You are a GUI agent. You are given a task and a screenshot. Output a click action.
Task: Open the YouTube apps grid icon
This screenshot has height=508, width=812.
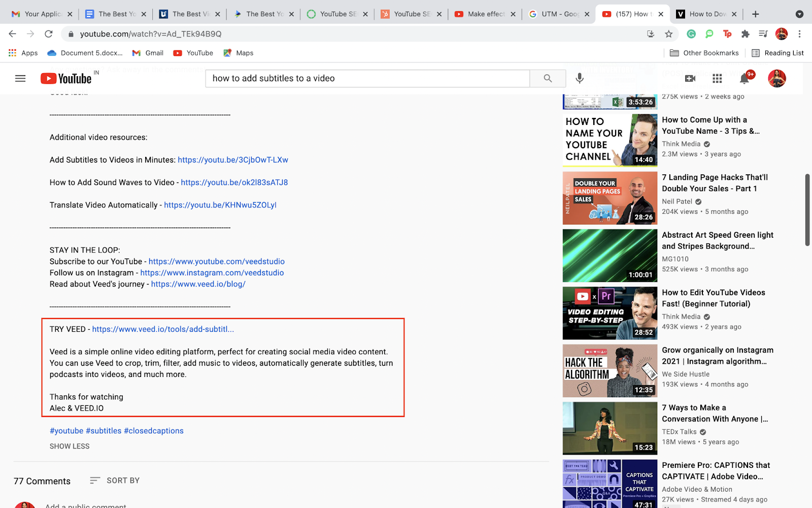(717, 78)
